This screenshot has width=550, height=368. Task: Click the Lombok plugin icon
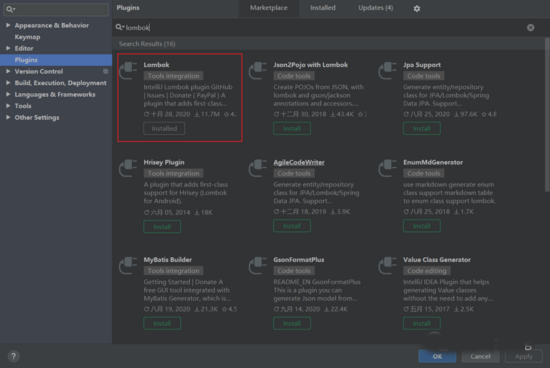coord(128,70)
